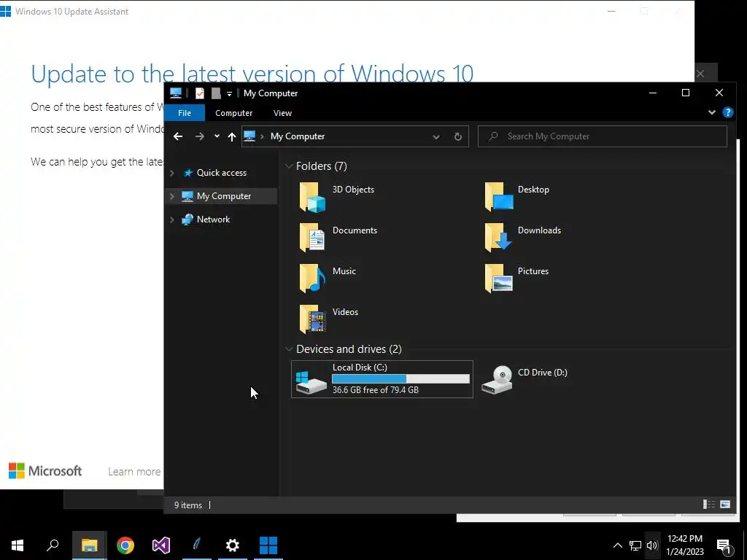
Task: Open the notification center
Action: (x=724, y=545)
